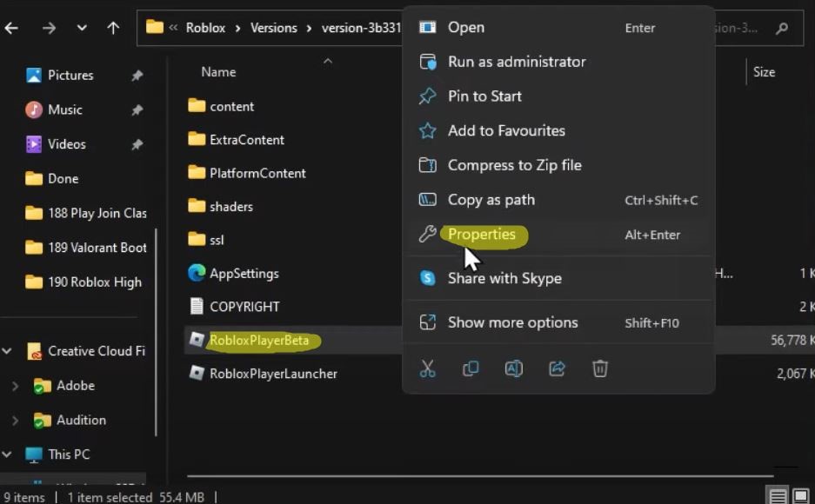Viewport: 815px width, 504px height.
Task: Click the COPYRIGHT document icon
Action: pyautogui.click(x=197, y=306)
